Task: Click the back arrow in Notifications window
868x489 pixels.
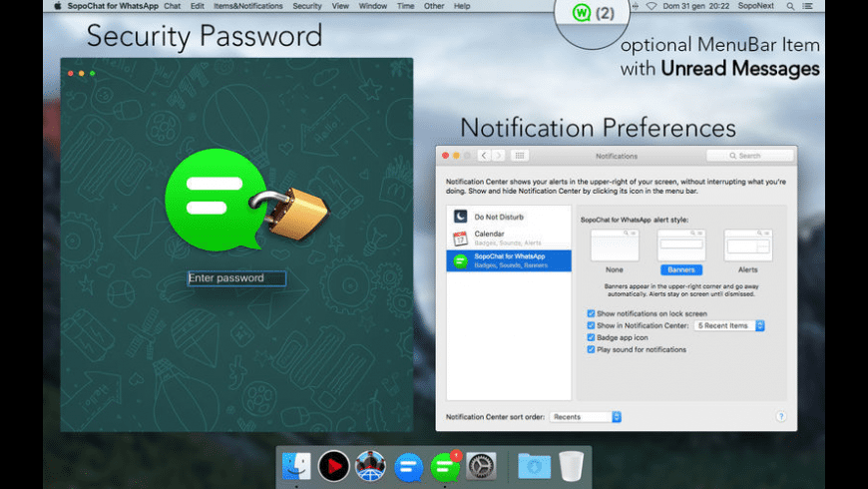Action: (x=484, y=156)
